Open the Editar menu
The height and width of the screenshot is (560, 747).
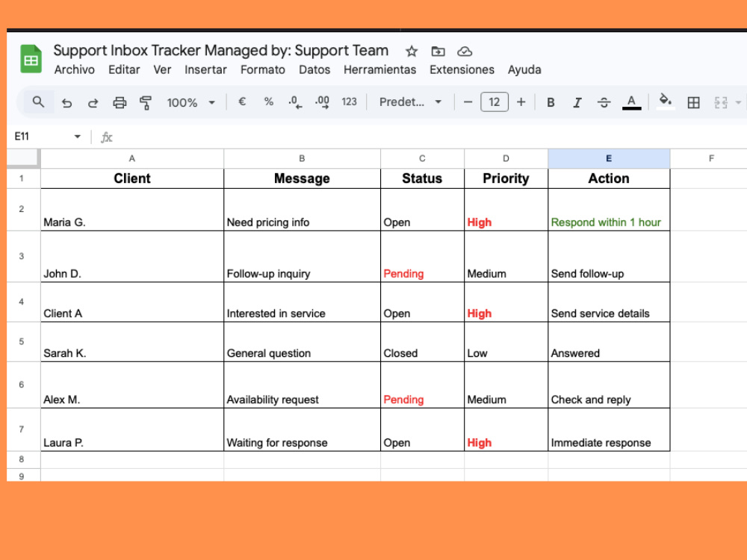coord(124,69)
